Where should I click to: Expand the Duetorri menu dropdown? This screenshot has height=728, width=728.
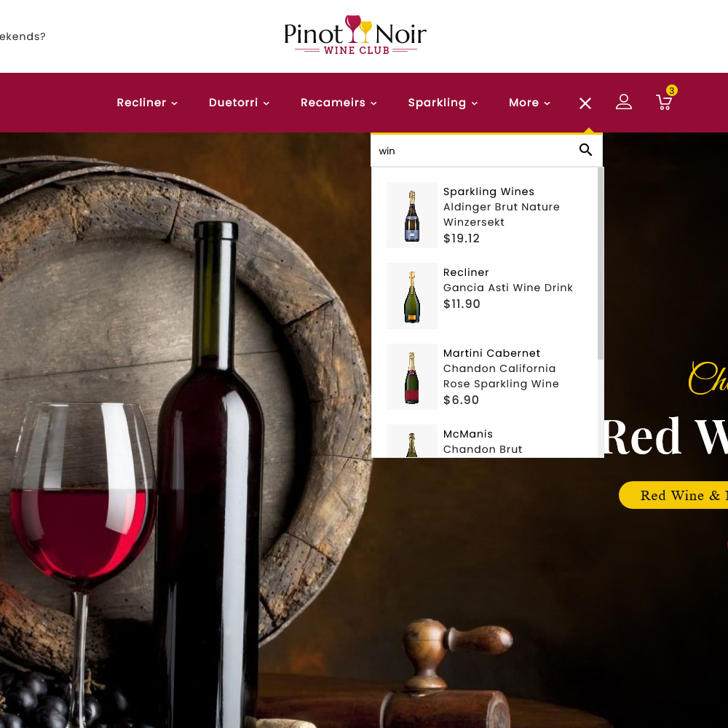pyautogui.click(x=239, y=103)
